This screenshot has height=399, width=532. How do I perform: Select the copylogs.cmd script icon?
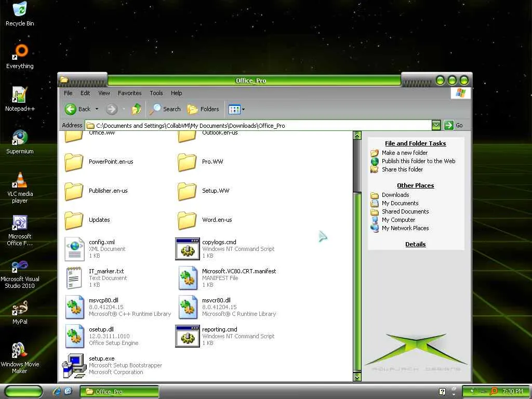(187, 249)
